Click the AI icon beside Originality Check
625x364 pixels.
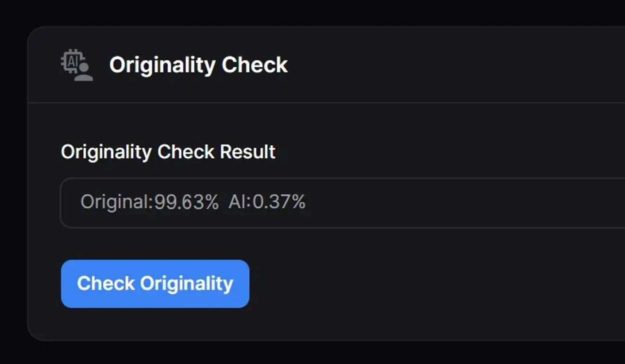click(77, 65)
